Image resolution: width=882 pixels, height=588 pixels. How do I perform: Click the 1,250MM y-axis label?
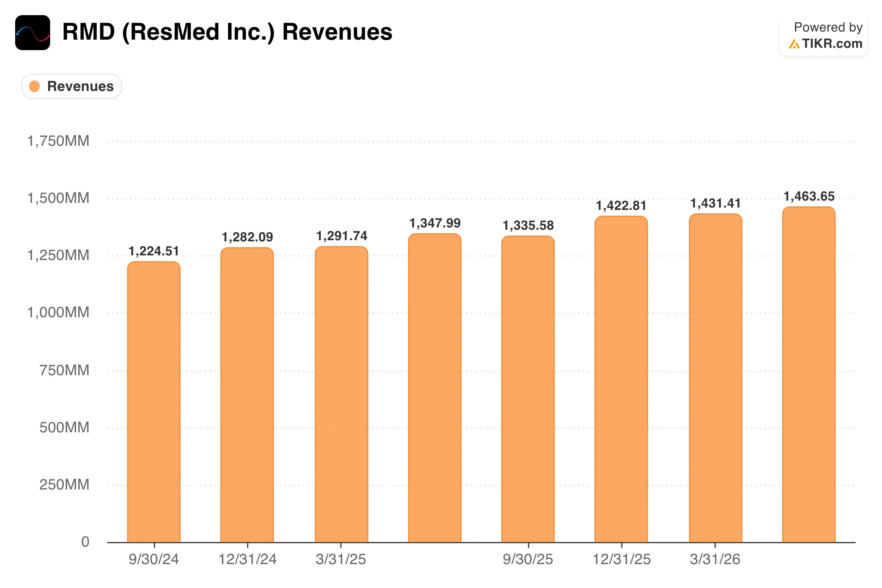tap(59, 255)
